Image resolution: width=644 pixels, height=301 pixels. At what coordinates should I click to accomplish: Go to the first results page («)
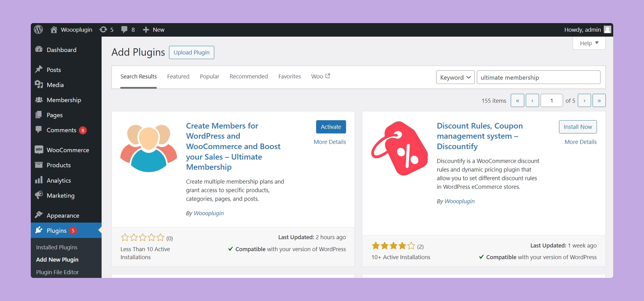517,100
